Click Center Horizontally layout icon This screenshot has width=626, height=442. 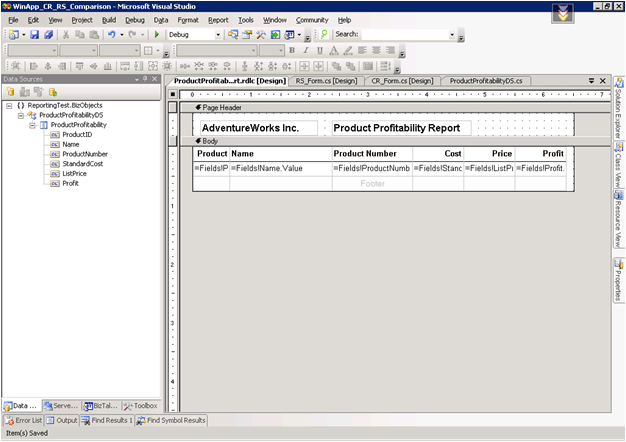[x=304, y=66]
